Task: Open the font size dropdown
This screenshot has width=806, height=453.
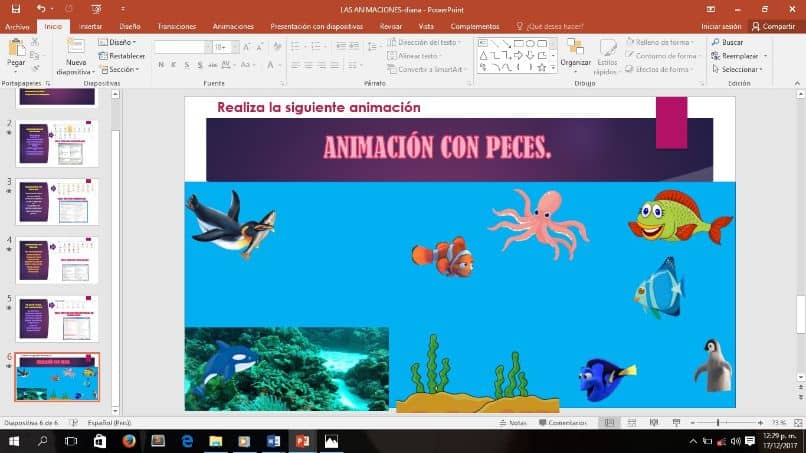Action: pyautogui.click(x=235, y=47)
